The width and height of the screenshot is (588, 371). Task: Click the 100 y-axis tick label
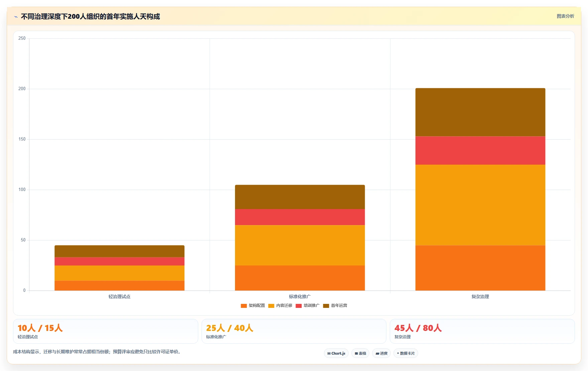(x=22, y=190)
